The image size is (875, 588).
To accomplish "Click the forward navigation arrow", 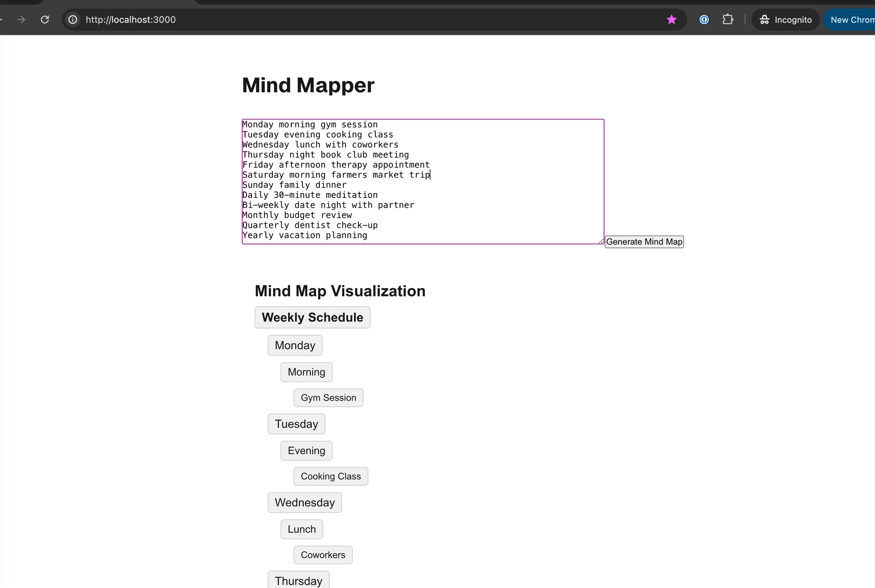I will pyautogui.click(x=21, y=20).
